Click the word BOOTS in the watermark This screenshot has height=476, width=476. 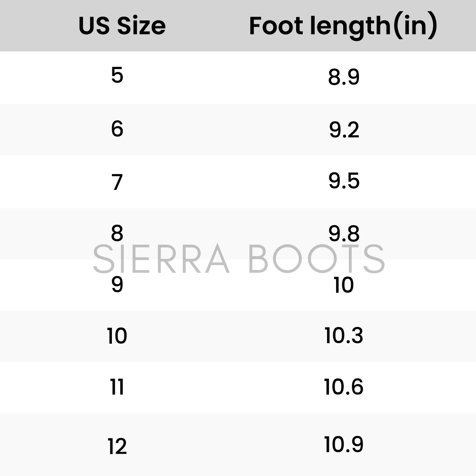click(317, 259)
